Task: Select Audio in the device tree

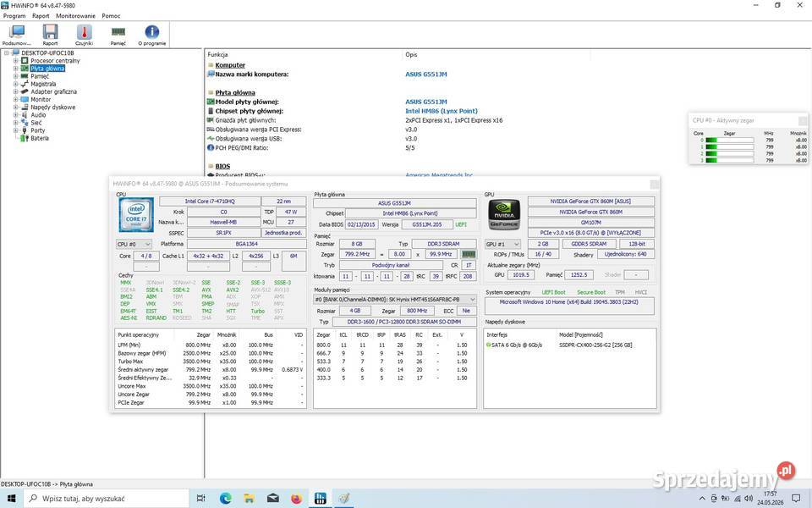Action: [x=38, y=115]
